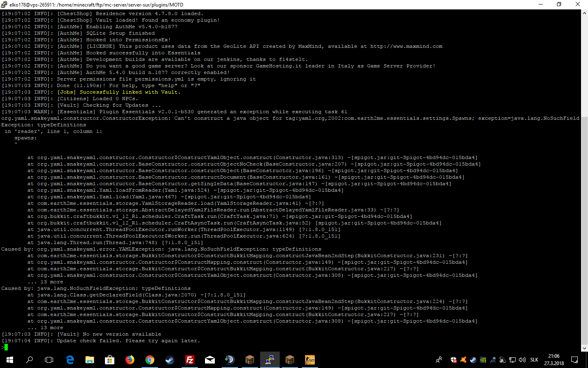Open Avast antivirus tray icon
588x368 pixels.
pos(463,360)
